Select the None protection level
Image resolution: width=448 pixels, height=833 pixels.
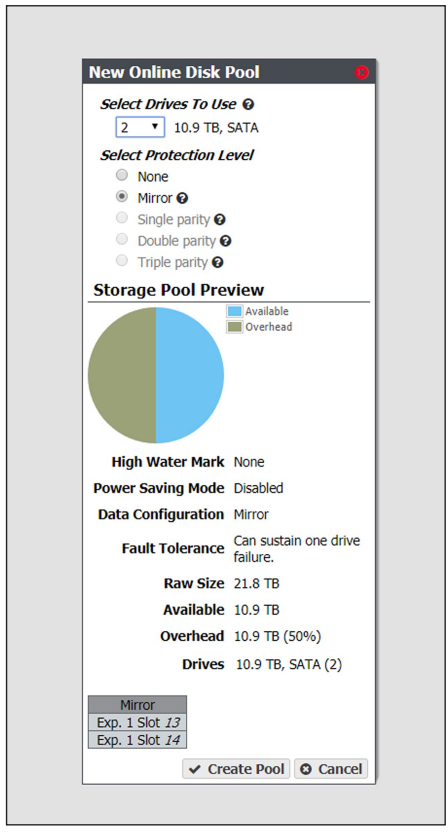122,175
